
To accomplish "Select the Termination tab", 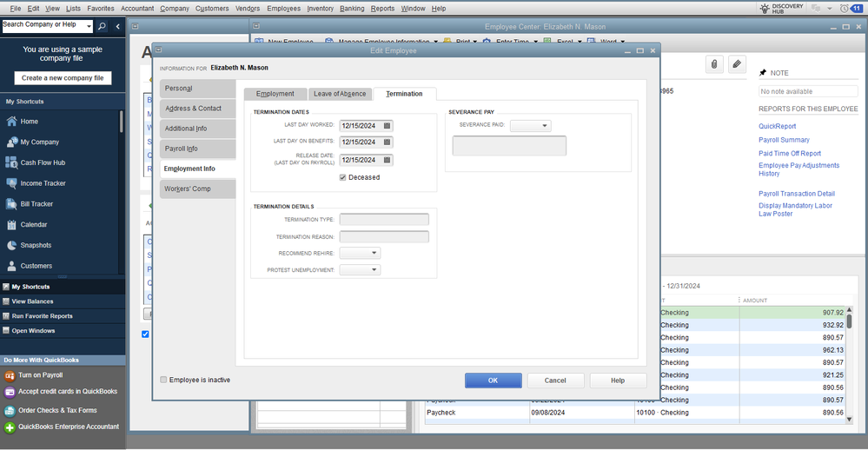I will point(404,94).
